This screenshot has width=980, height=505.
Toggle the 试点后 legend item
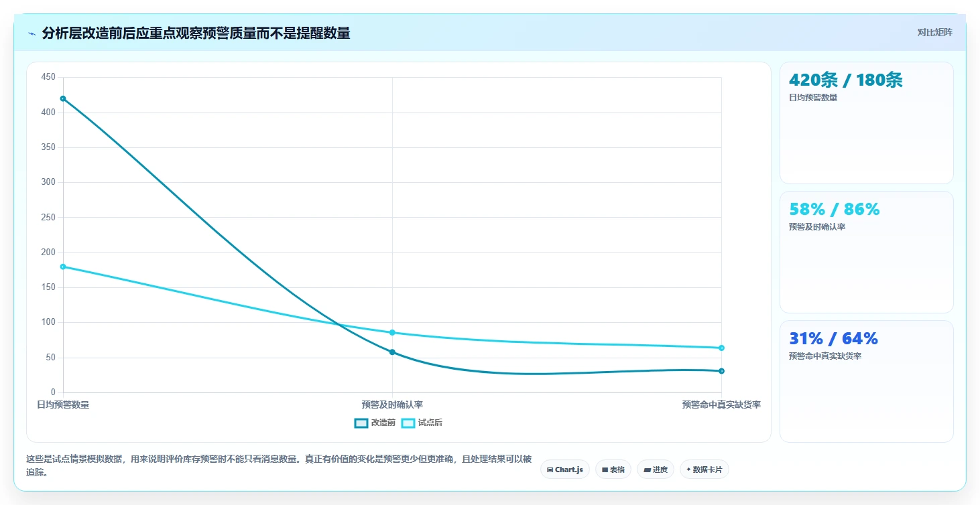point(422,423)
